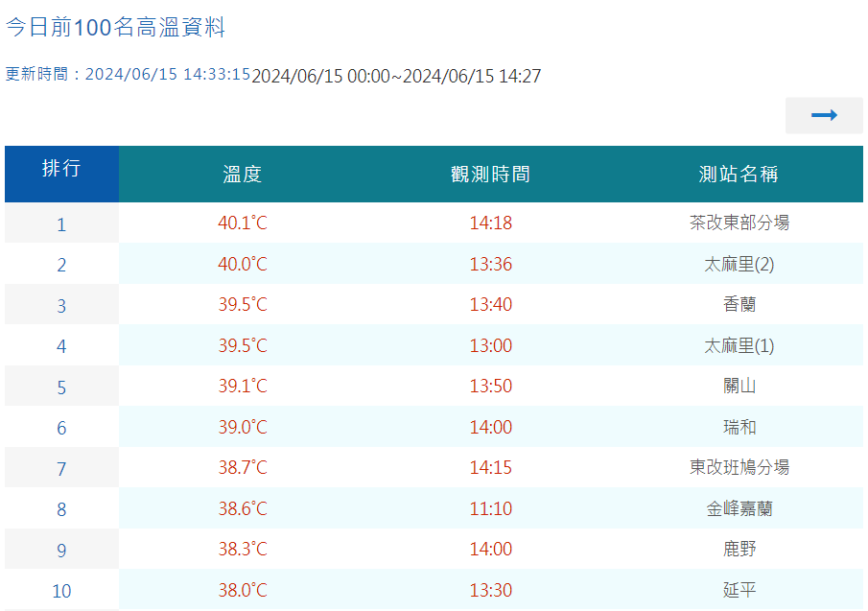Click the 38.7°C temperature value
This screenshot has height=611, width=868.
[243, 467]
